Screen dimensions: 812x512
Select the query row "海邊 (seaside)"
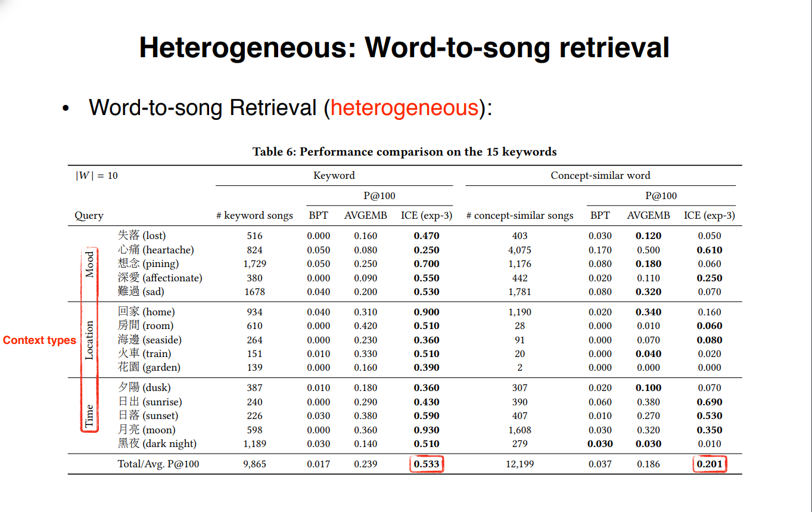pyautogui.click(x=150, y=340)
